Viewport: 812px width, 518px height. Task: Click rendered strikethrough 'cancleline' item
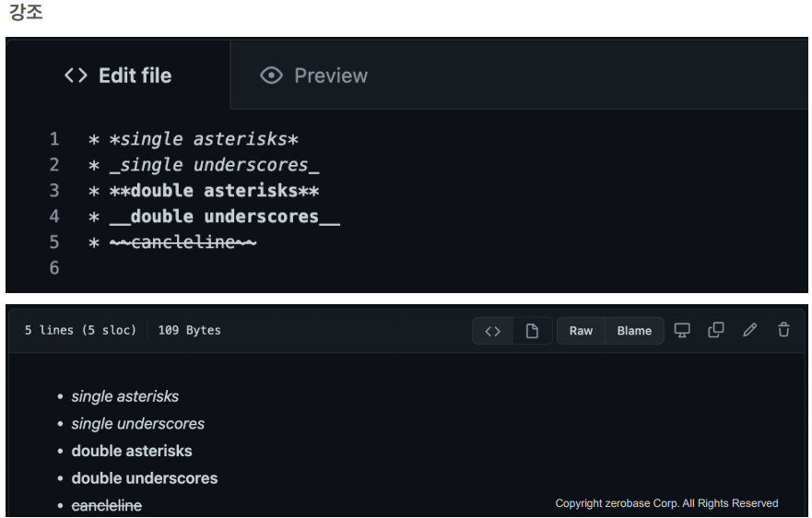(x=106, y=506)
